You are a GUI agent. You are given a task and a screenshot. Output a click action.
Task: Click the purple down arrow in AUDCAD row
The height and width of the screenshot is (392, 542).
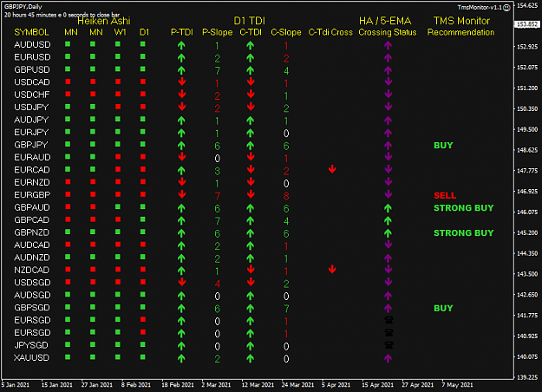[389, 245]
